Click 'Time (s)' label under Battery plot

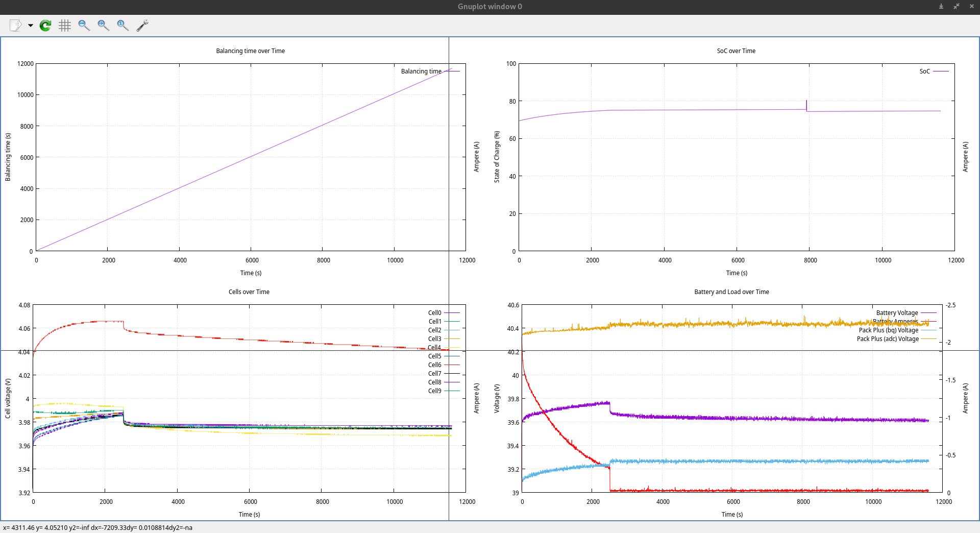click(x=732, y=515)
